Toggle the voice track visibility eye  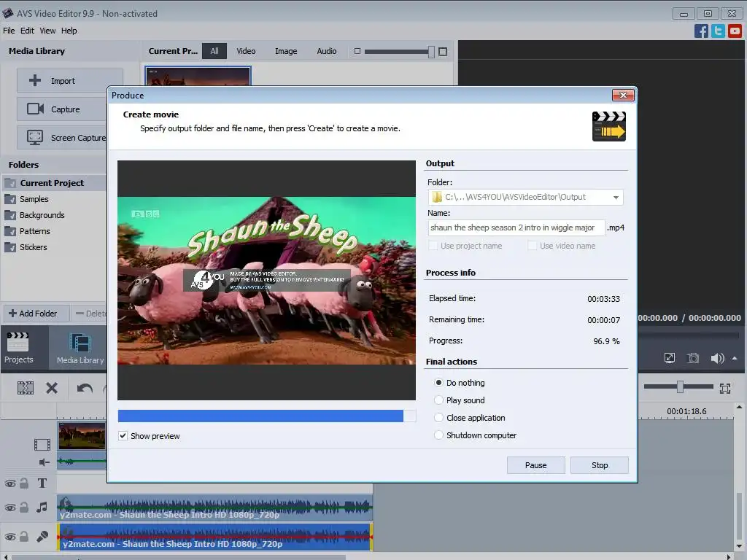(x=10, y=537)
